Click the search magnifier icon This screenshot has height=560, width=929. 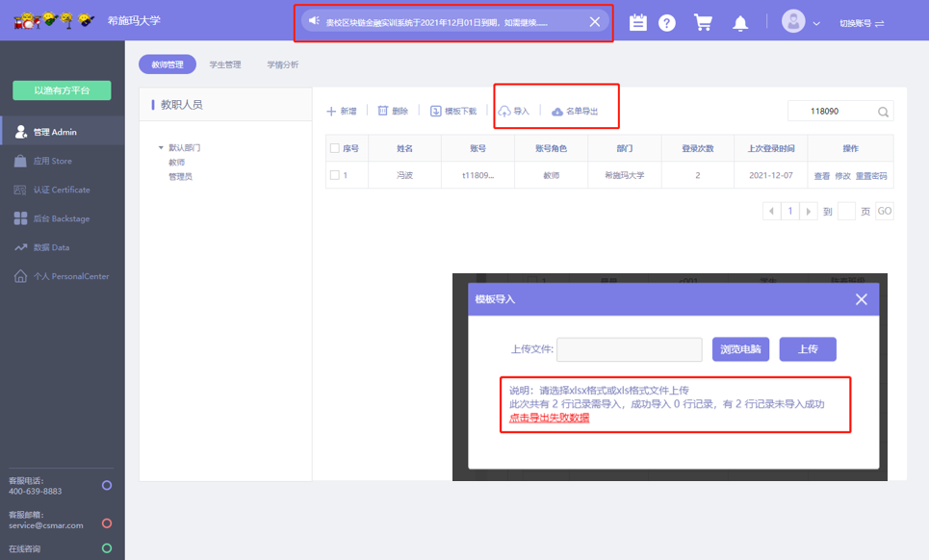[883, 112]
